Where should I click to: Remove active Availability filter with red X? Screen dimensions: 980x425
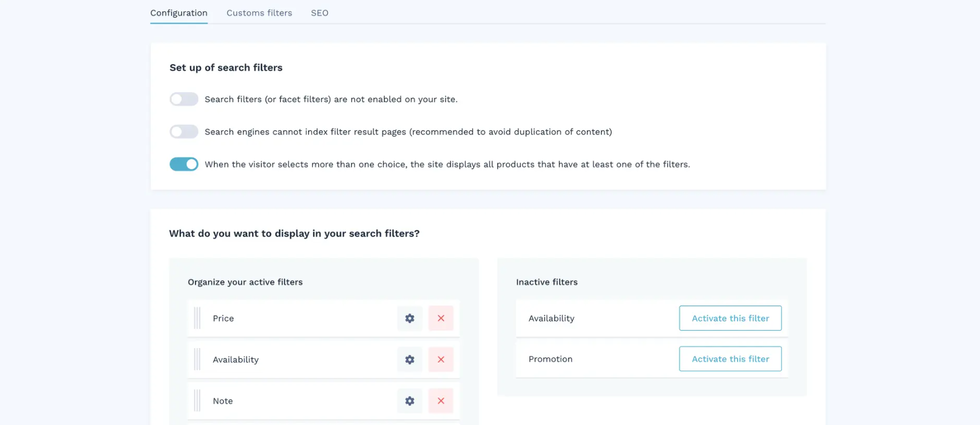click(441, 359)
